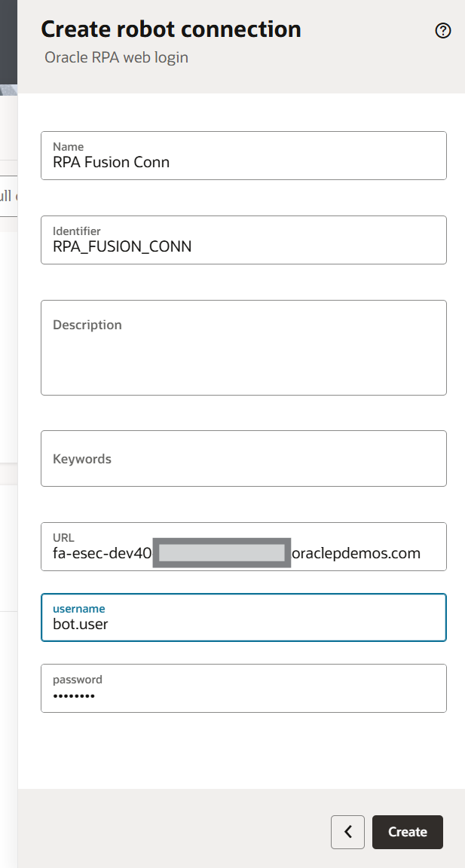Focus the masked password field
Screen dimensions: 465x868
pyautogui.click(x=243, y=695)
